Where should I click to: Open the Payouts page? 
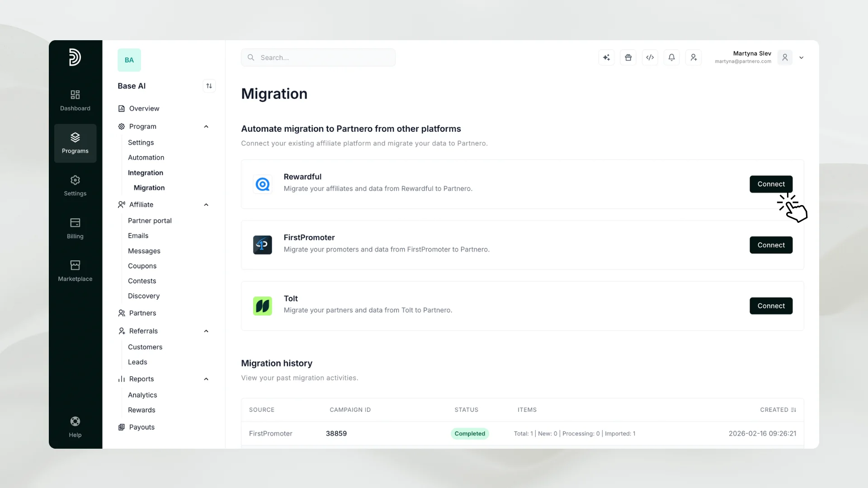[x=136, y=427]
